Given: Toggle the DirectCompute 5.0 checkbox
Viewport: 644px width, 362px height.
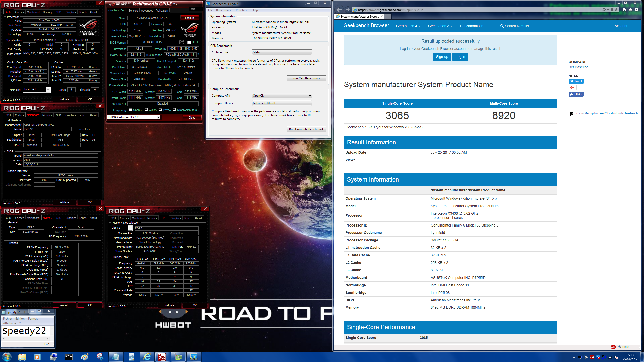Looking at the screenshot, I should point(174,110).
